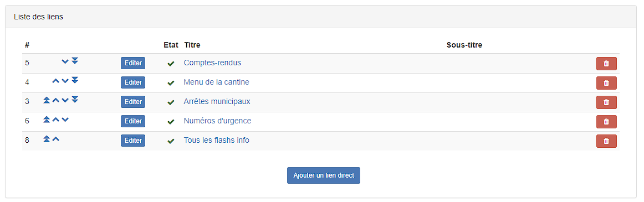Move Arrêtes municipaux to top of list
Viewport: 644px width, 202px height.
pyautogui.click(x=47, y=100)
